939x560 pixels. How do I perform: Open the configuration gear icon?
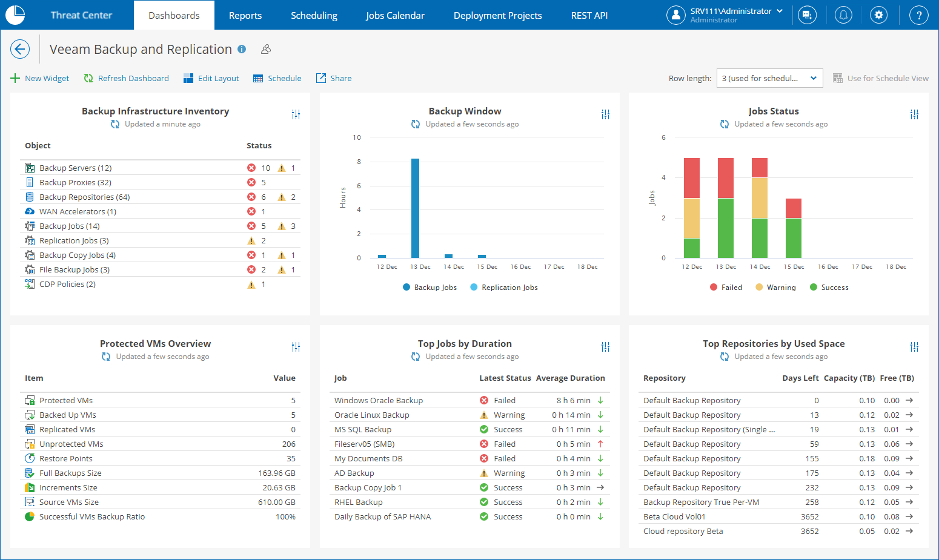tap(878, 15)
